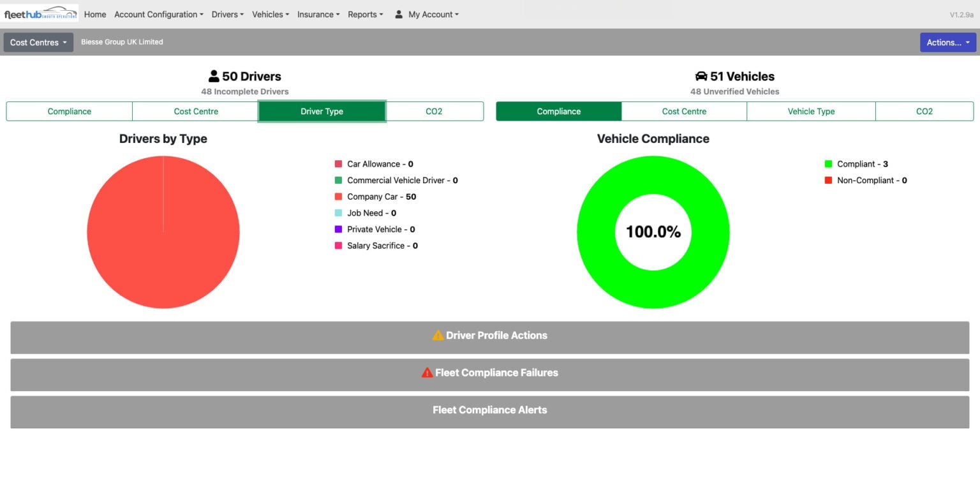
Task: Switch to the vehicles CO2 tab
Action: [x=924, y=111]
